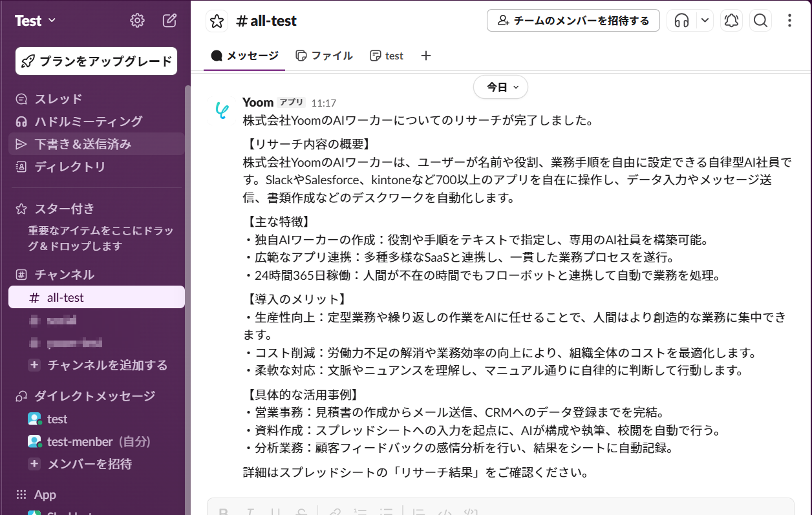Collapse the App section header
Viewport: 812px width, 515px height.
click(x=45, y=494)
